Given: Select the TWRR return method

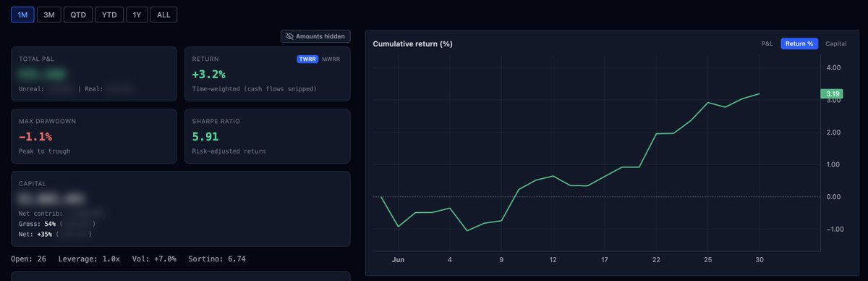Looking at the screenshot, I should pos(308,59).
